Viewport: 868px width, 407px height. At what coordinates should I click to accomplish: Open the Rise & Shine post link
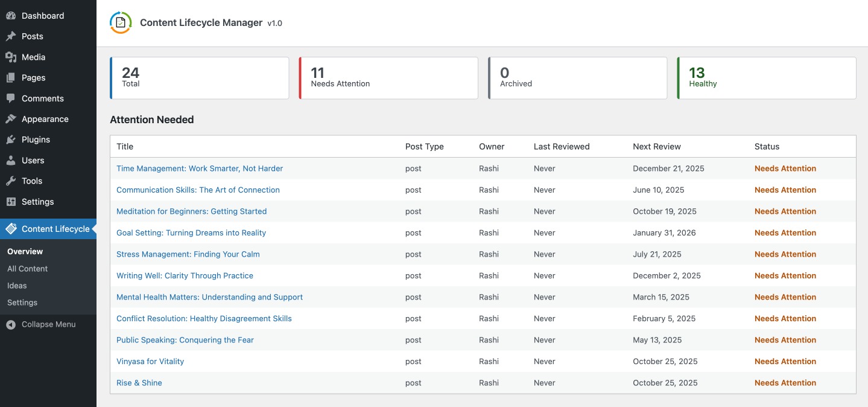[x=139, y=382]
